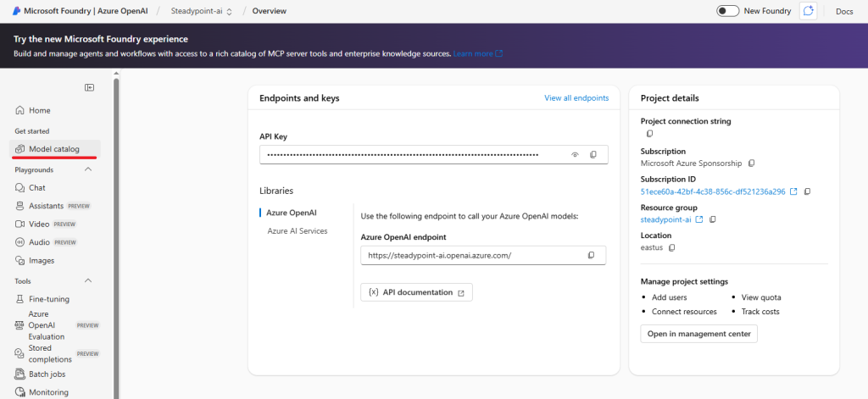The width and height of the screenshot is (868, 399).
Task: Open Model catalog in sidebar
Action: click(54, 149)
